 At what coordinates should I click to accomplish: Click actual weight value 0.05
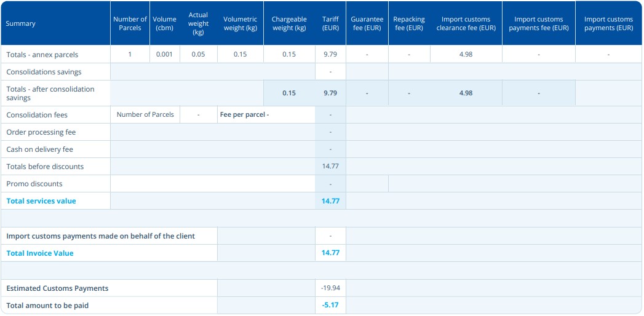click(x=199, y=54)
